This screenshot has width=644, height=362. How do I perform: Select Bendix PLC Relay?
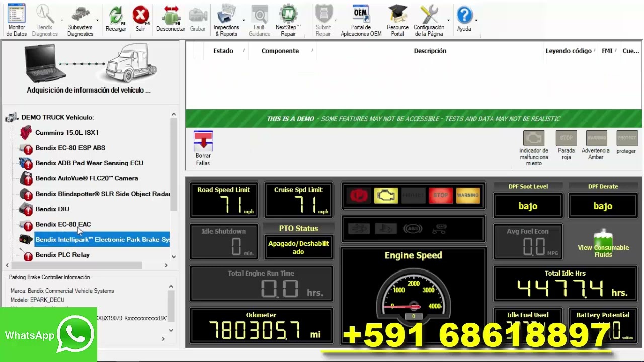[62, 255]
